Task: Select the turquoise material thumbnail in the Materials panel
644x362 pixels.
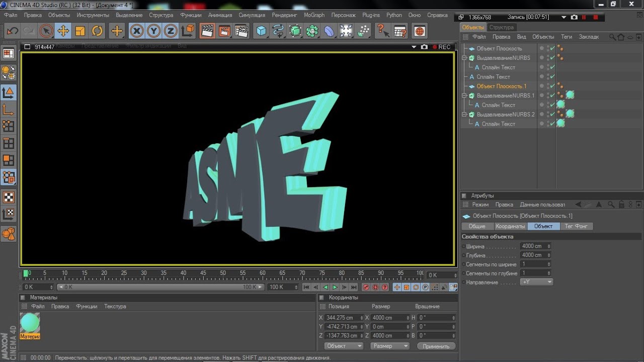Action: [30, 323]
